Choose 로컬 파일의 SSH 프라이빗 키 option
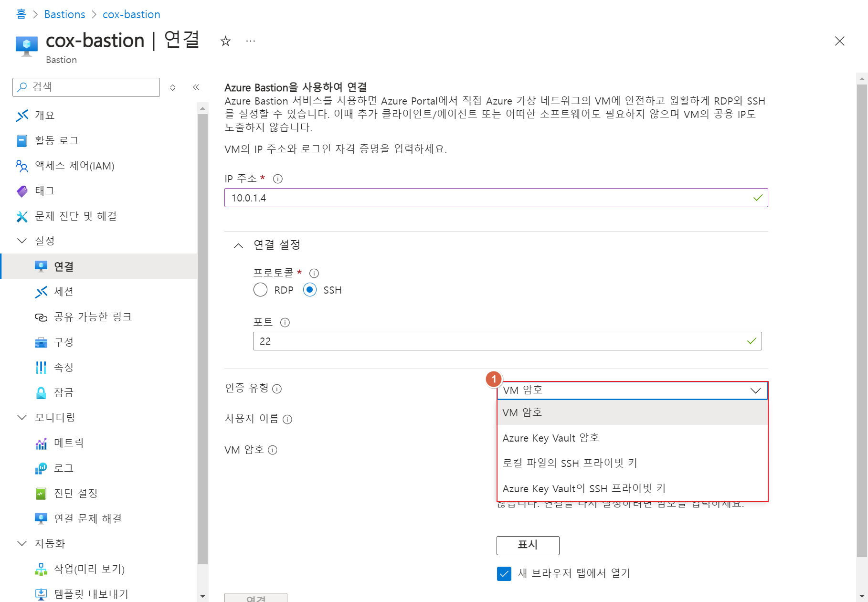 [x=632, y=463]
